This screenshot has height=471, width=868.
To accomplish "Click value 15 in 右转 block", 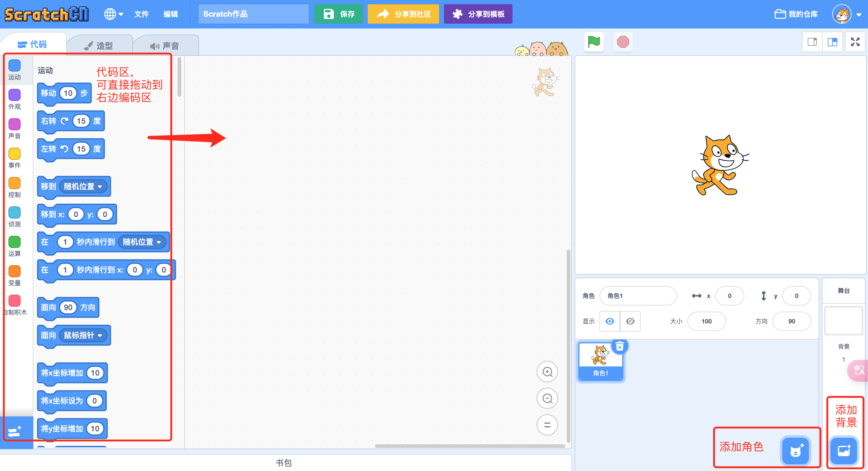I will point(81,121).
